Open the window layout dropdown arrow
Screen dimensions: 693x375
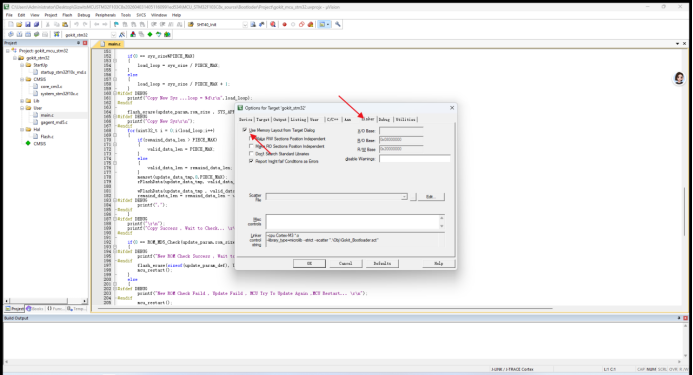click(328, 24)
